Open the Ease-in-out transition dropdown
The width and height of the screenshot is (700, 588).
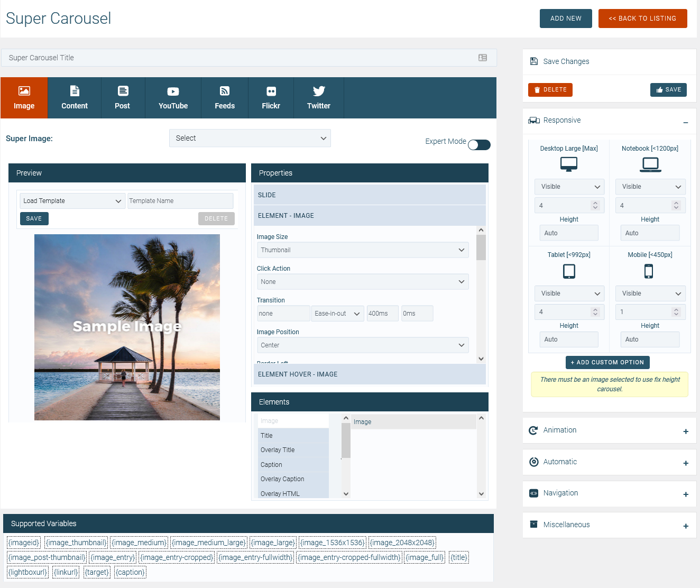(x=338, y=314)
